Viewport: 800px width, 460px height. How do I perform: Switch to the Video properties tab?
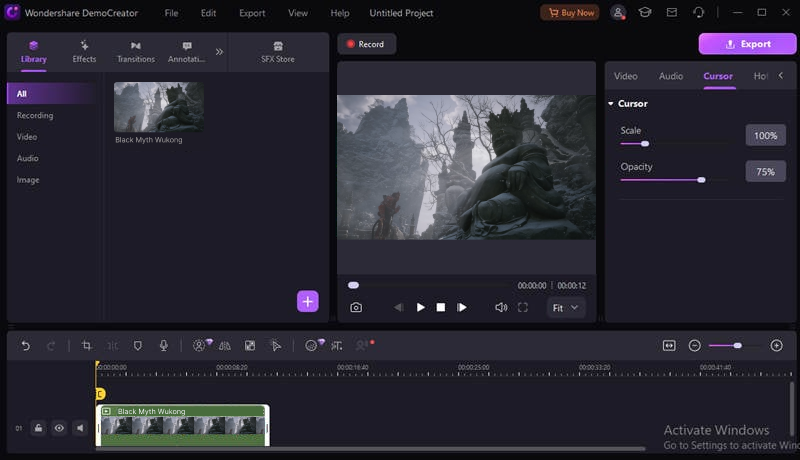tap(626, 76)
